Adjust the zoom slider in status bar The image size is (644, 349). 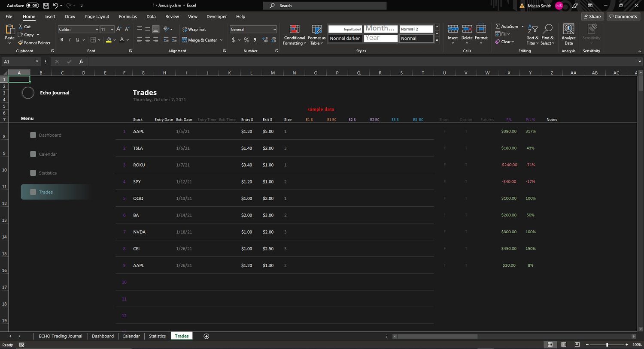click(607, 345)
